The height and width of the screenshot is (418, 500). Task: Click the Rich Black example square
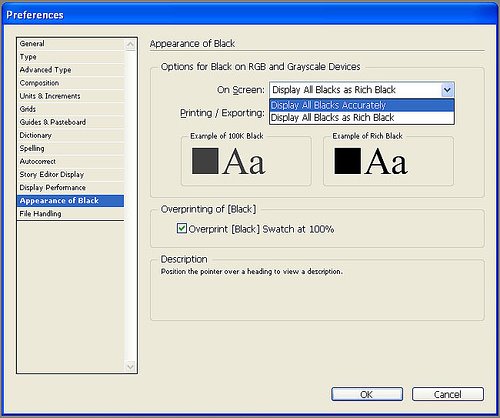coord(348,161)
